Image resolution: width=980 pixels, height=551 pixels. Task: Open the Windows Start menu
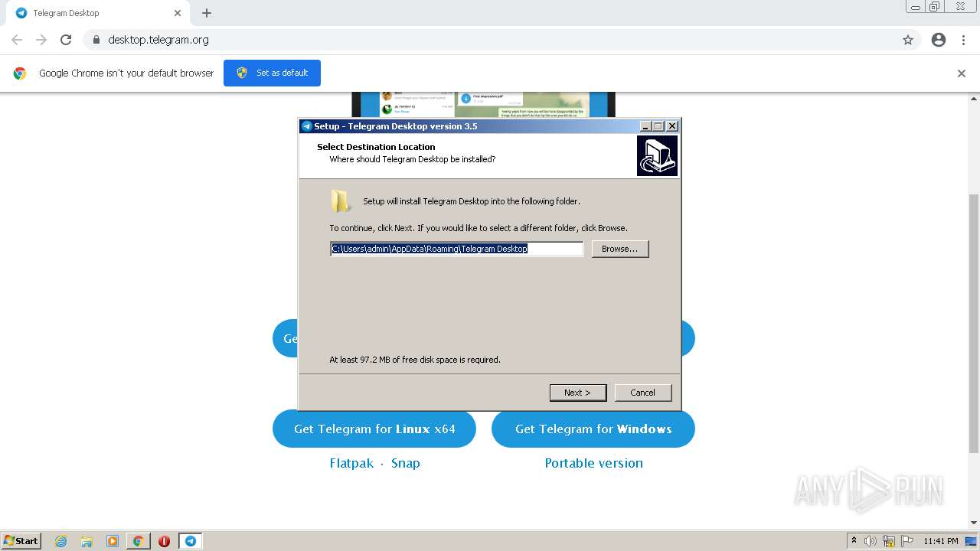[x=21, y=541]
